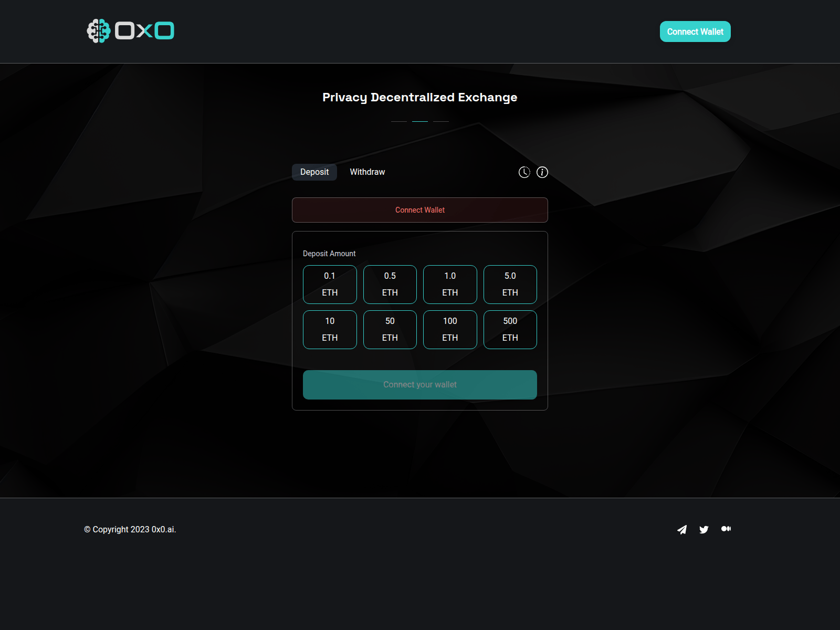
Task: Select the 0.5 ETH deposit amount
Action: pos(390,284)
